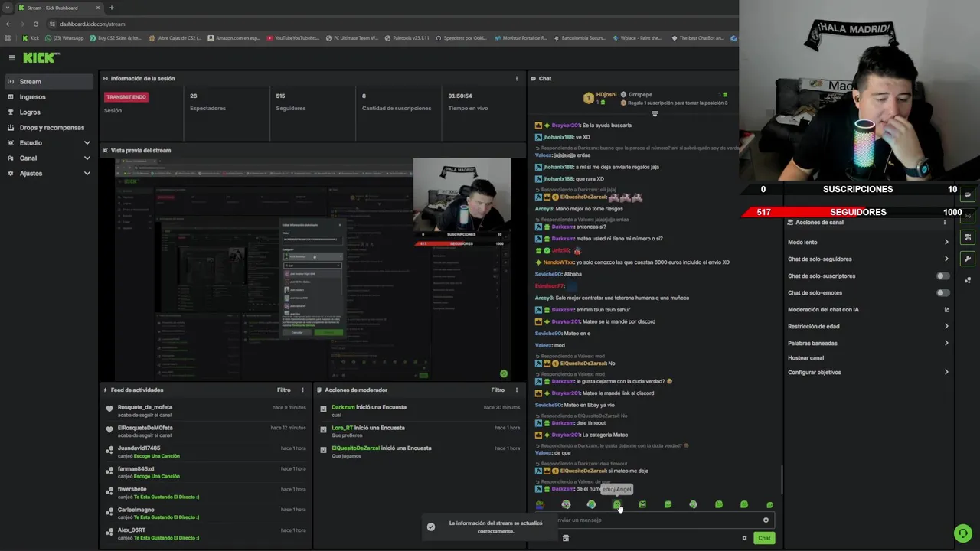Viewport: 980px width, 551px height.
Task: Click ElRosqueteDeM0feta in activity feed
Action: tap(145, 428)
